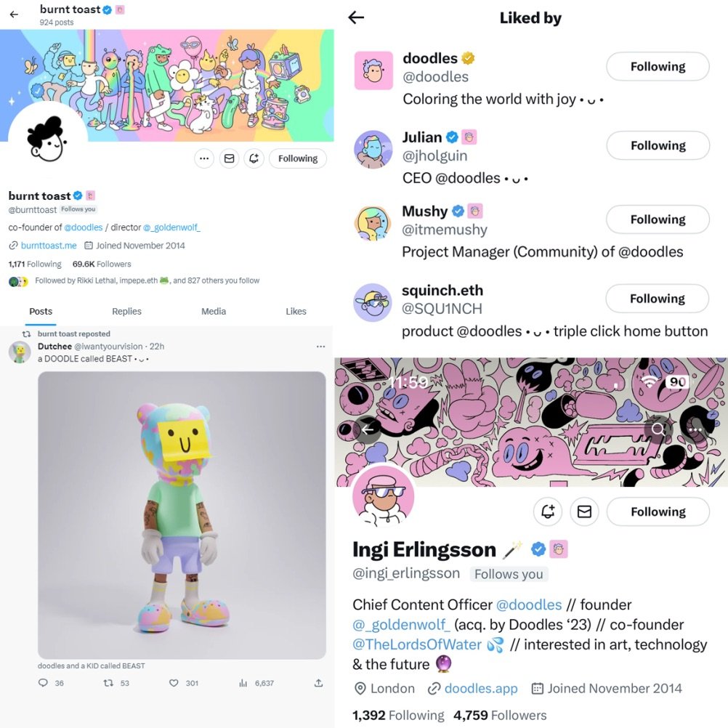728x728 pixels.
Task: Share the Dutchee post
Action: coord(318,683)
